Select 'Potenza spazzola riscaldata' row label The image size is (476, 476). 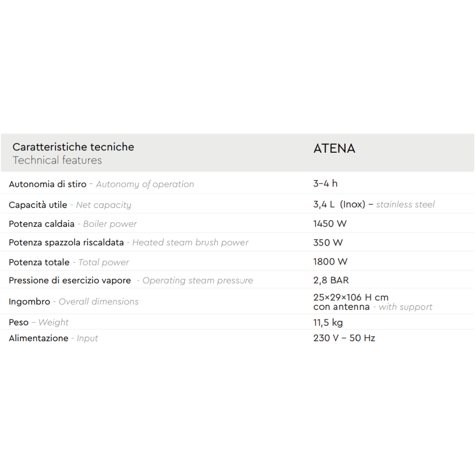pos(66,242)
